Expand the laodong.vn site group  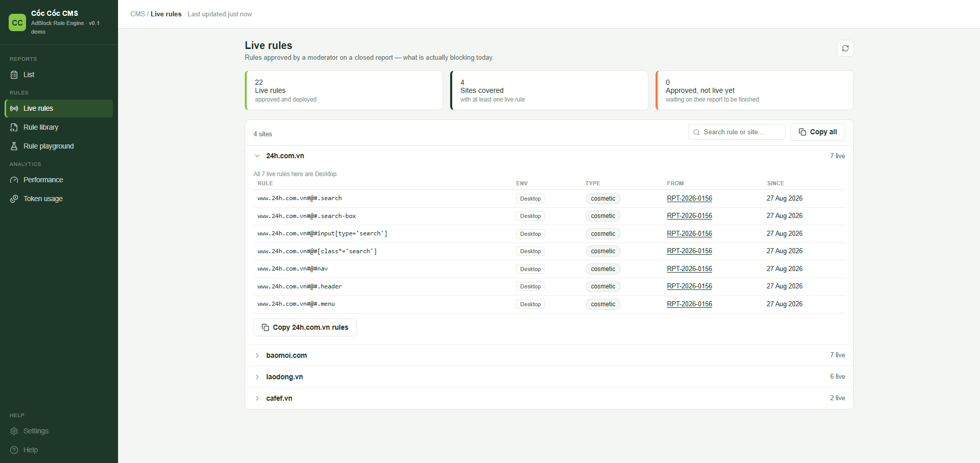coord(257,377)
